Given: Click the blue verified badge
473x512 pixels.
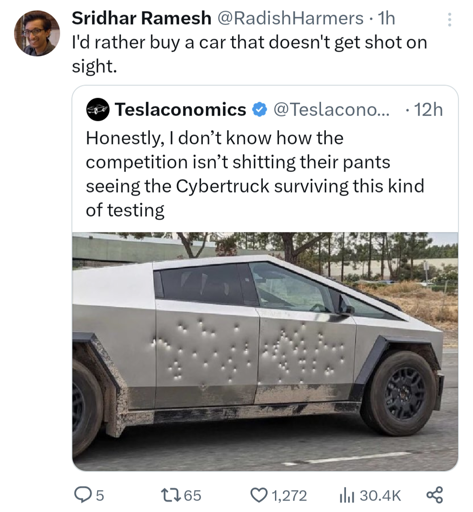Looking at the screenshot, I should (259, 110).
